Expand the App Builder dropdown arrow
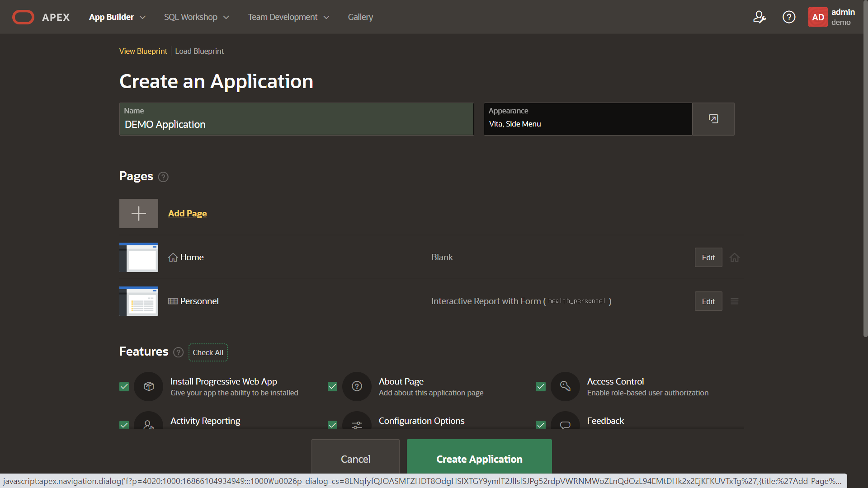This screenshot has width=868, height=488. point(142,17)
